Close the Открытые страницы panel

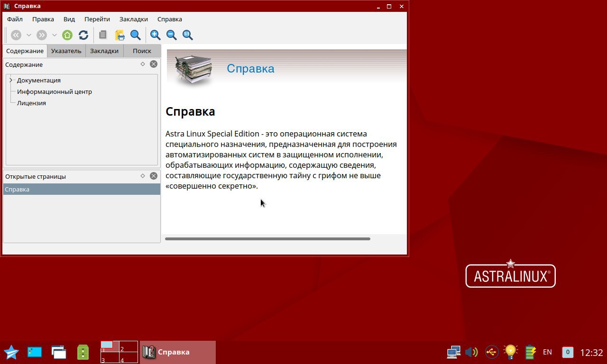click(154, 176)
